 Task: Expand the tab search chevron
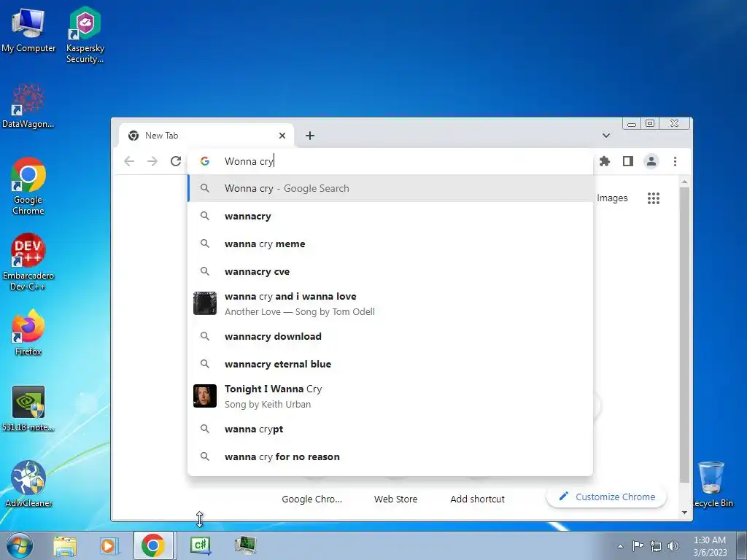[606, 136]
